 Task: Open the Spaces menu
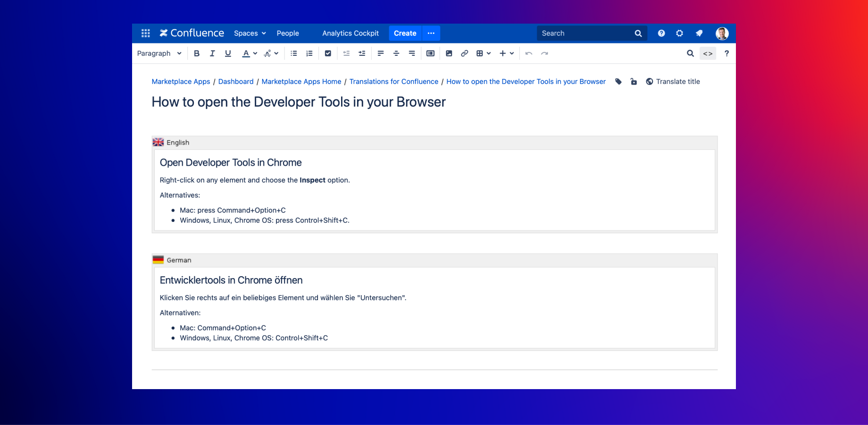coord(250,33)
